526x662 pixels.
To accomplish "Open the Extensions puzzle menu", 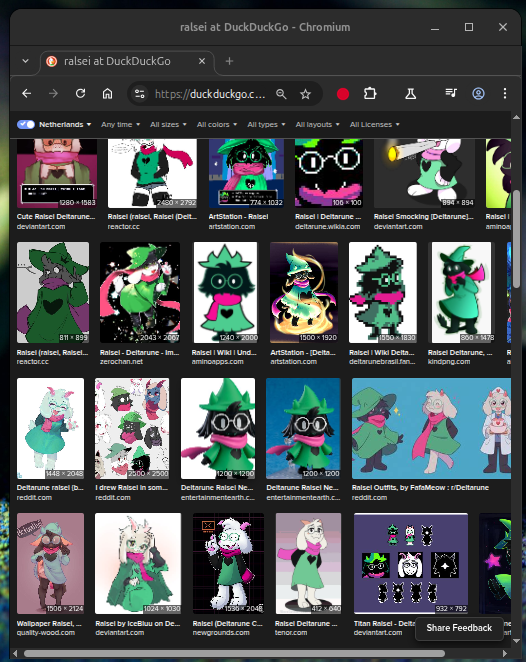I will (370, 94).
